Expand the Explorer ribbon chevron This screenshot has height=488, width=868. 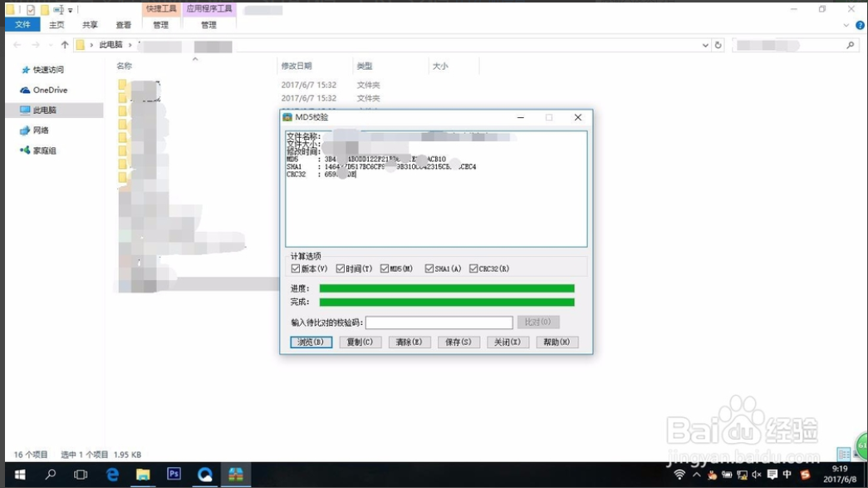click(846, 25)
